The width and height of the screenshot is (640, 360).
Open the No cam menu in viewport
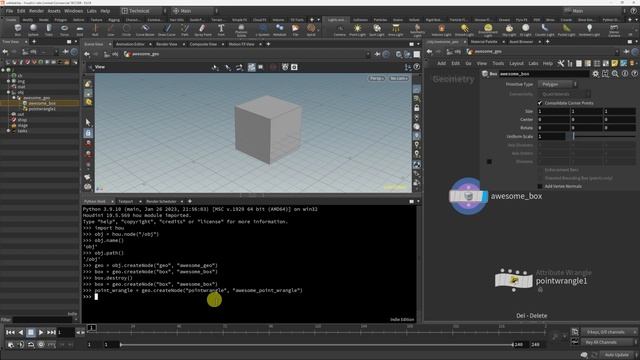(x=399, y=78)
